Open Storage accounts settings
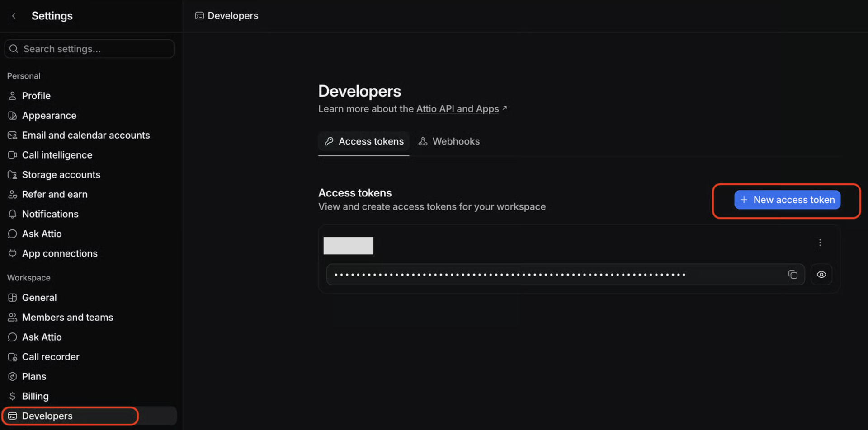Screen dimensions: 868x430 (x=61, y=175)
